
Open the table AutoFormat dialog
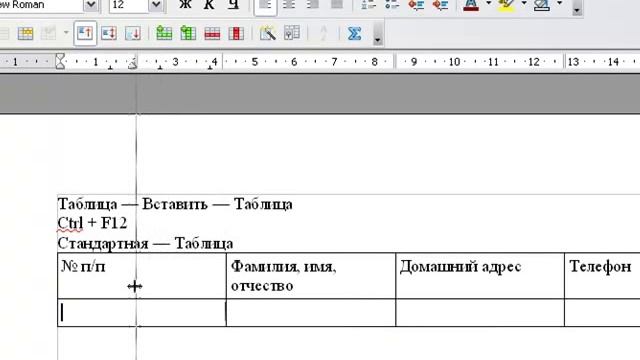268,33
